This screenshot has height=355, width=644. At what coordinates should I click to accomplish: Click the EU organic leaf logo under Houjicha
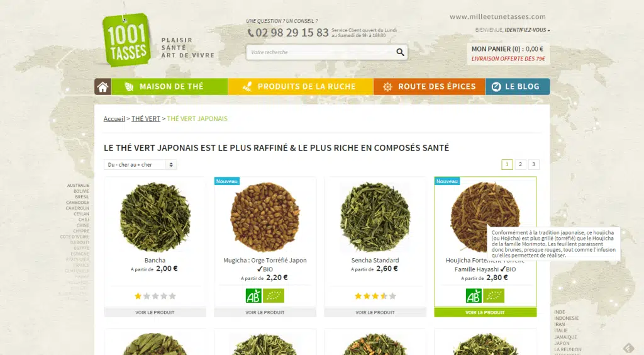tap(494, 296)
